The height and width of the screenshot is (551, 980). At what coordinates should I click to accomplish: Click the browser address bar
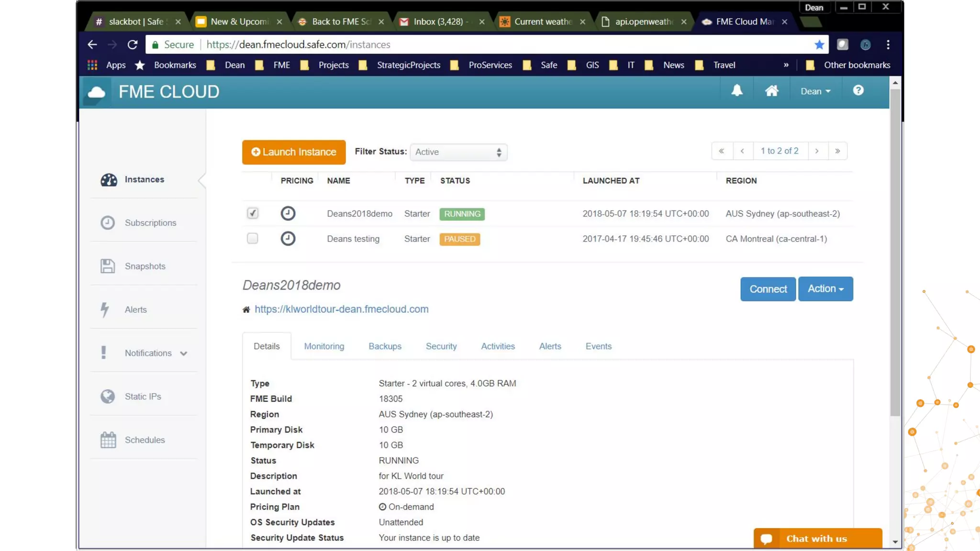click(479, 44)
